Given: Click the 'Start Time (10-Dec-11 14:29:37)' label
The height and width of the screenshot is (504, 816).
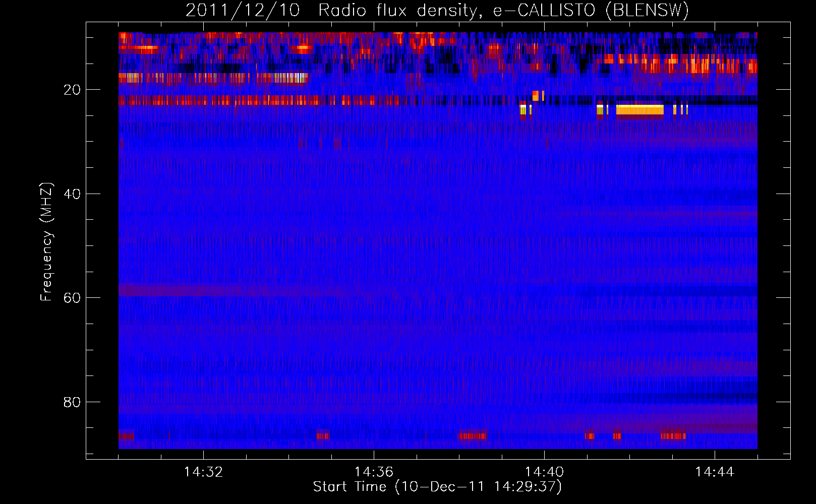Looking at the screenshot, I should [x=437, y=487].
